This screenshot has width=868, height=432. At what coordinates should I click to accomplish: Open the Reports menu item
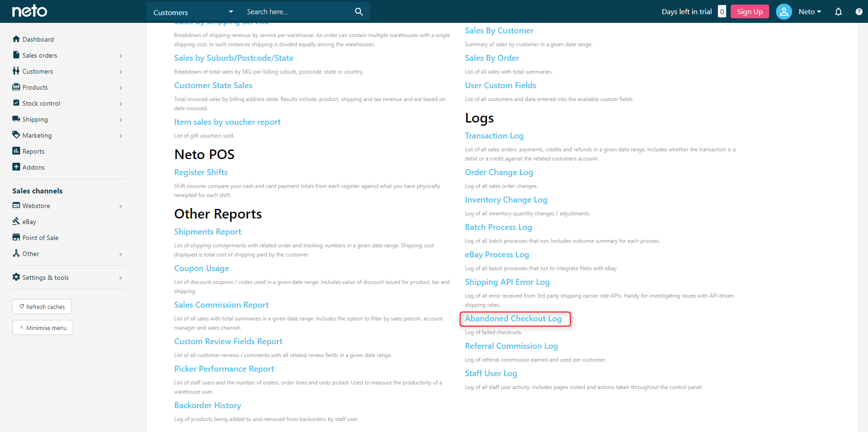pyautogui.click(x=33, y=151)
